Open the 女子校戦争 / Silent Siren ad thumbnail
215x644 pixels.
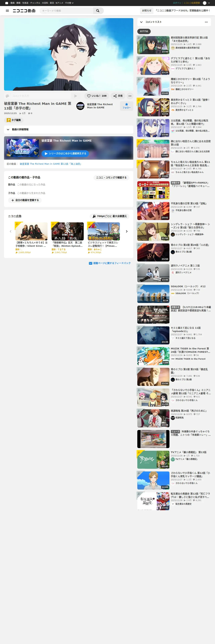pos(31,232)
